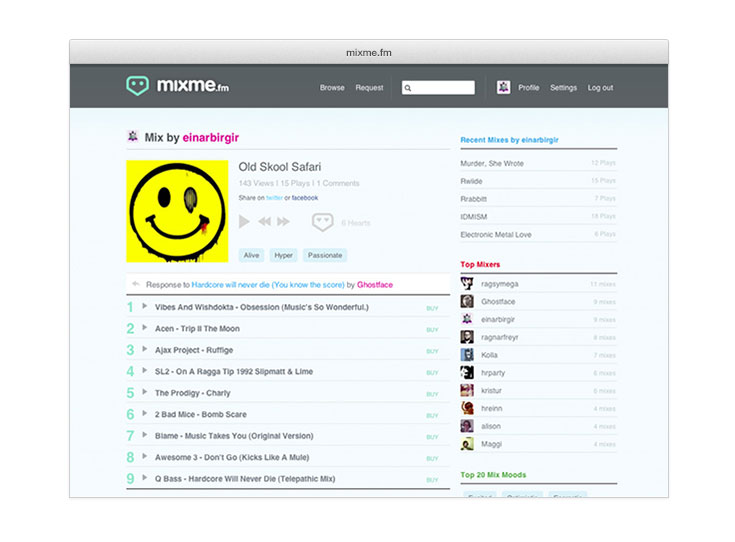Image resolution: width=735 pixels, height=542 pixels.
Task: Open hrparty's avatar in Top Mixers
Action: [x=467, y=372]
